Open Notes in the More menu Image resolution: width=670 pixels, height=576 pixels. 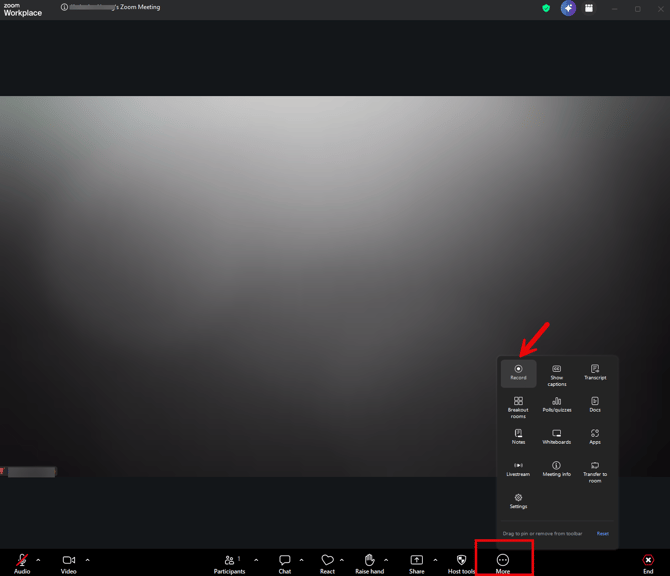click(x=518, y=435)
